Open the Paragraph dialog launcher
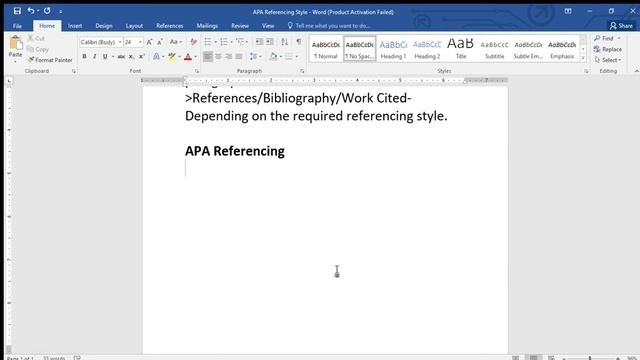Image resolution: width=640 pixels, height=360 pixels. point(302,71)
